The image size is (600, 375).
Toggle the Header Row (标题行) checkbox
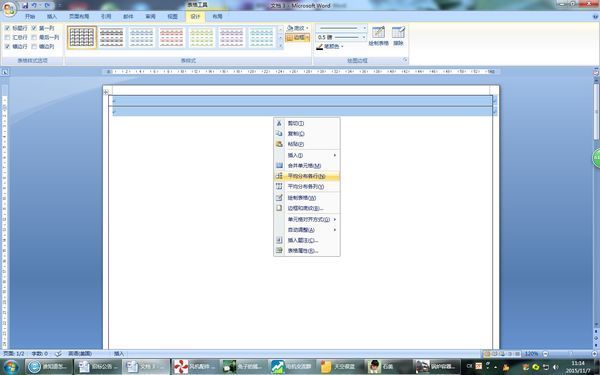(7, 28)
